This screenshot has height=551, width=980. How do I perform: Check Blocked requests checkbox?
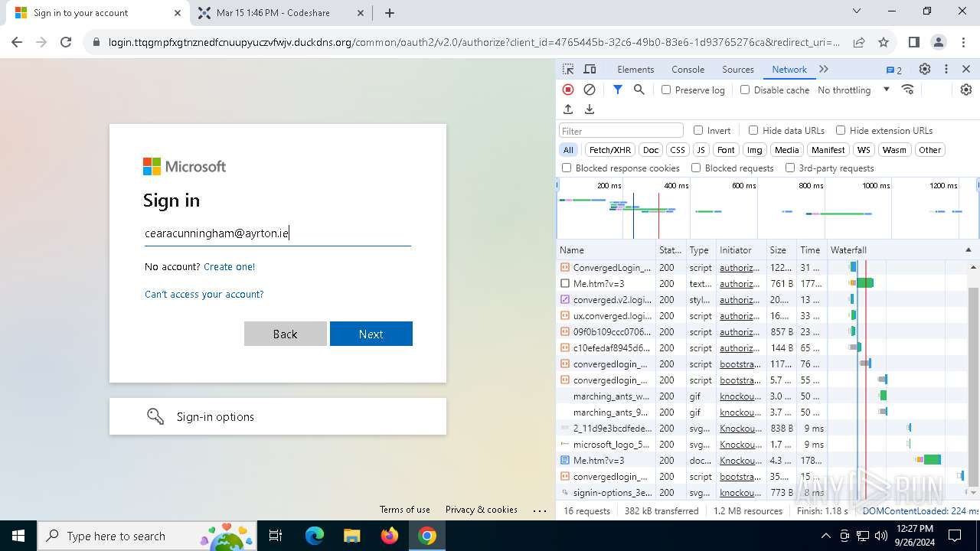click(x=696, y=168)
